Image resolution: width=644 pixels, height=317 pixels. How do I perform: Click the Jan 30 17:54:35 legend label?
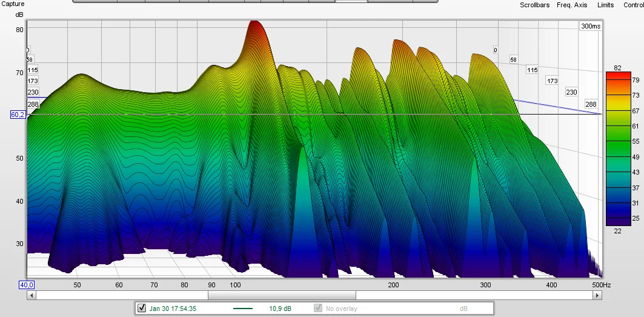(x=172, y=309)
